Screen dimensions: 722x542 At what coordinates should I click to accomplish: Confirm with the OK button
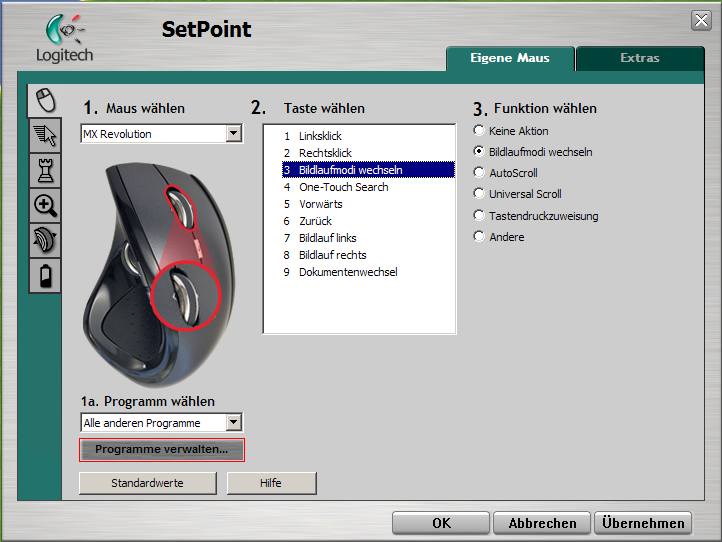[x=441, y=523]
